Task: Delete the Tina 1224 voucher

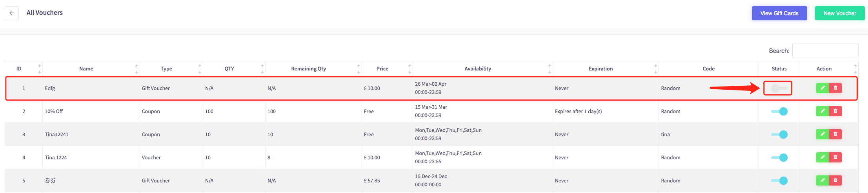Action: click(x=835, y=157)
